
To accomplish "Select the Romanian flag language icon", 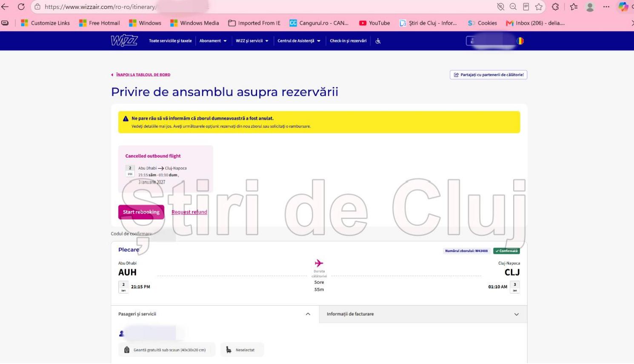I will click(520, 41).
